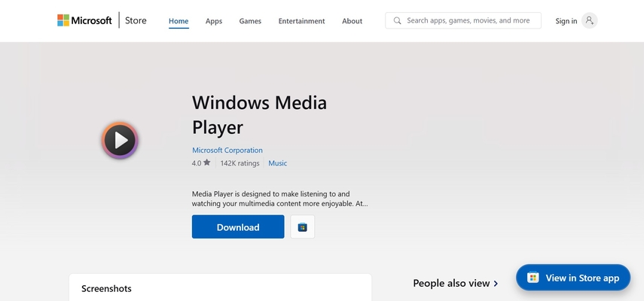The height and width of the screenshot is (301, 644).
Task: Focus the search apps input field
Action: pos(463,20)
